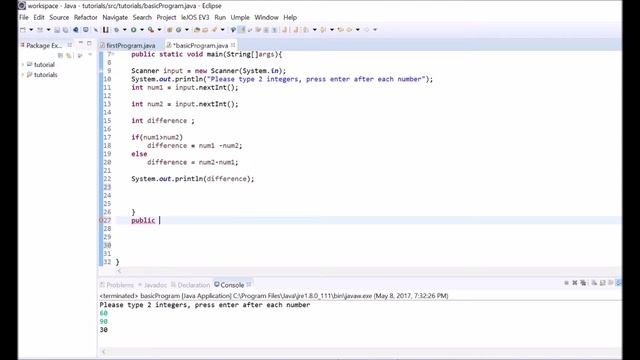The width and height of the screenshot is (640, 360).
Task: Click the console horizontal scrollbar left arrow
Action: click(x=104, y=351)
